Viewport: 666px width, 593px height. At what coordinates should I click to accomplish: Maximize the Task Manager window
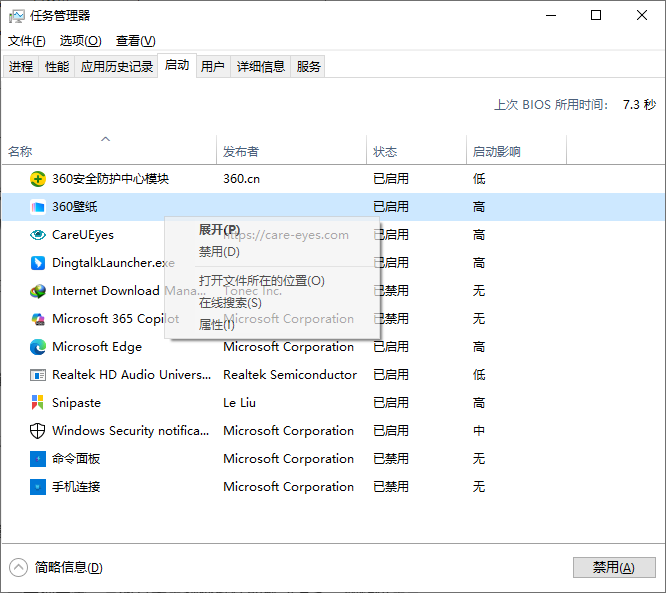pyautogui.click(x=596, y=16)
